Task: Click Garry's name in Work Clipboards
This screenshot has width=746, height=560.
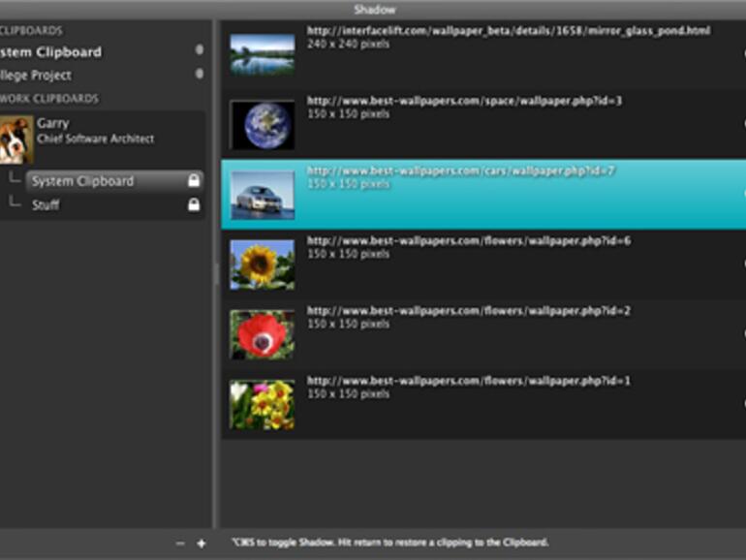Action: (53, 123)
